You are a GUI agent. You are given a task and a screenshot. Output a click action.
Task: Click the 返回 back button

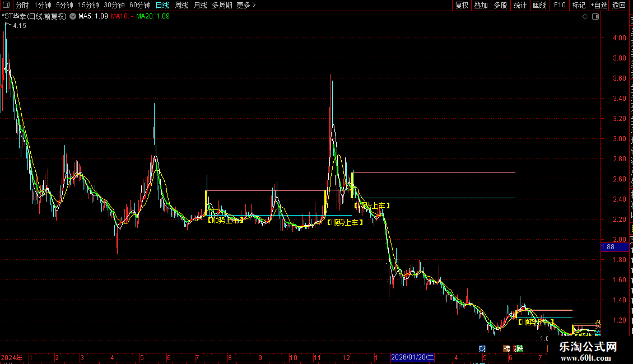619,5
